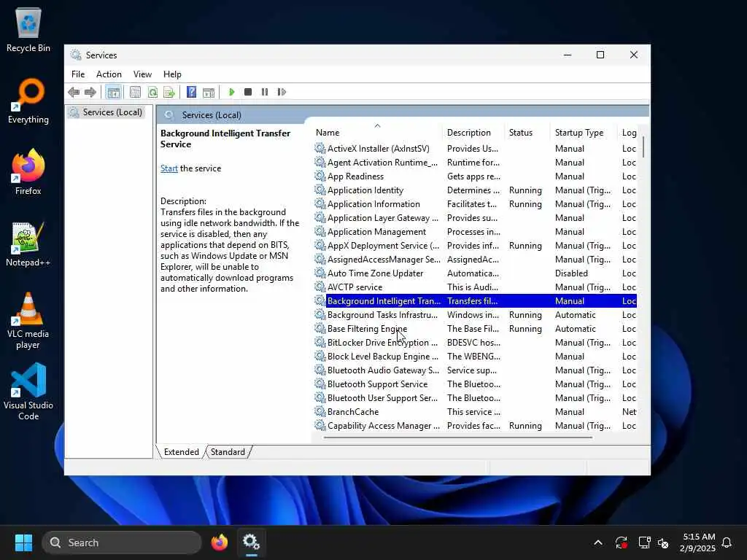Click the horizontal scrollbar of services list
Viewport: 747px width, 560px height.
(457, 437)
